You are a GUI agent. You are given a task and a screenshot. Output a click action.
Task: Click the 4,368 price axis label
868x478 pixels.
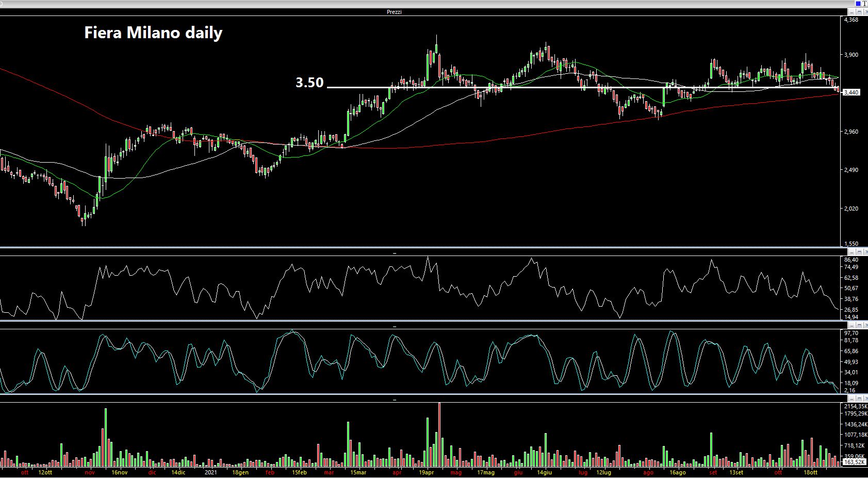[851, 20]
